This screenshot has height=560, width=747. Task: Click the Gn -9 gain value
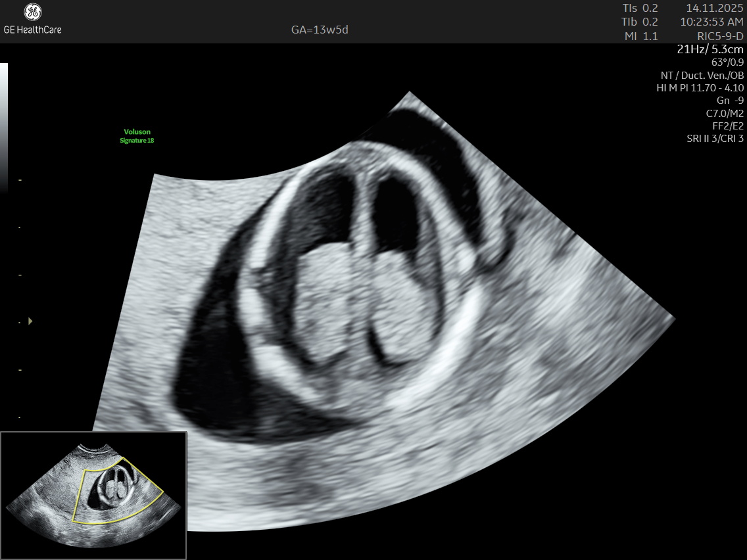(730, 101)
